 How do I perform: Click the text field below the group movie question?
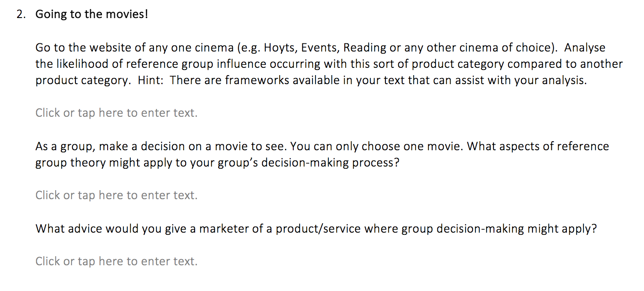[116, 195]
